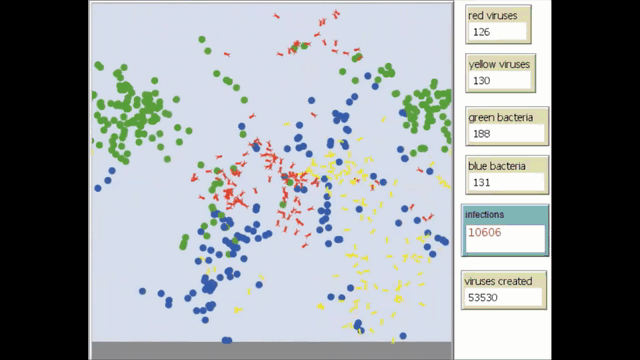
Task: Click the green bacterium near top of view
Action: pos(202,40)
